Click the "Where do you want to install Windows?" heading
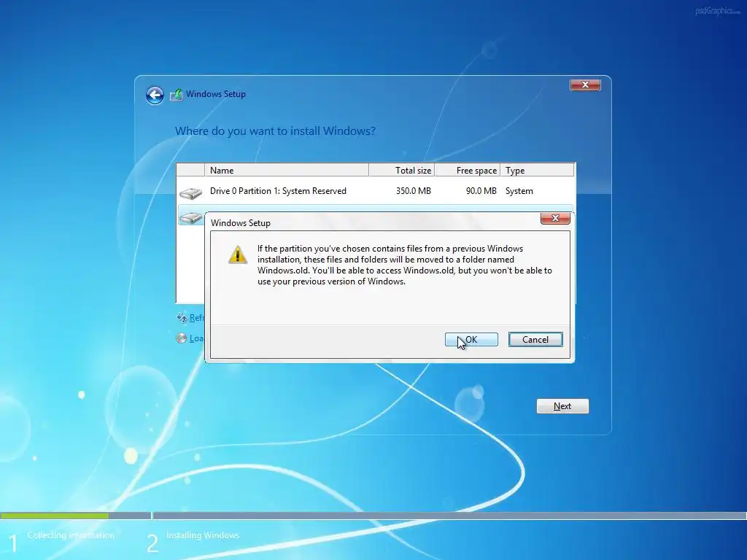The height and width of the screenshot is (560, 747). coord(275,131)
